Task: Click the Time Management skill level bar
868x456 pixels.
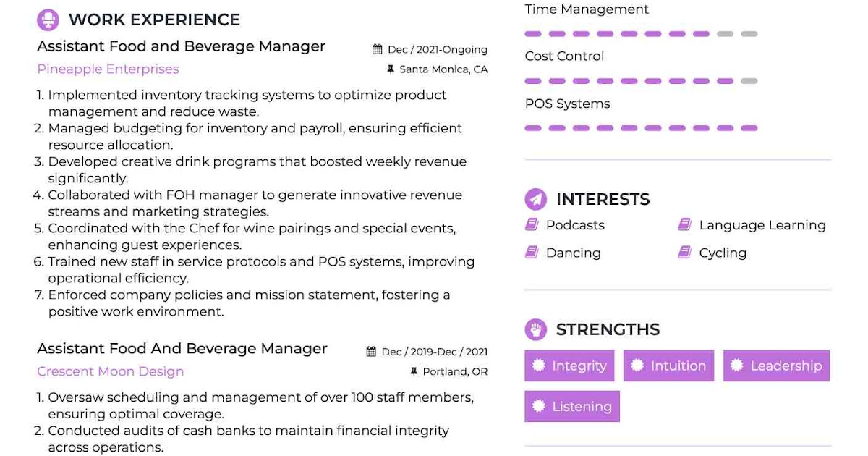Action: [641, 34]
